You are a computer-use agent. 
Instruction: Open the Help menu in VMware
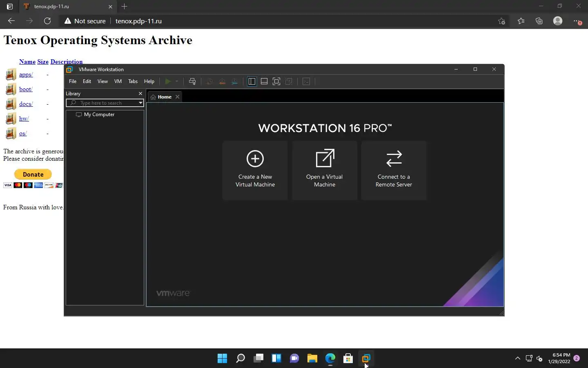(149, 81)
